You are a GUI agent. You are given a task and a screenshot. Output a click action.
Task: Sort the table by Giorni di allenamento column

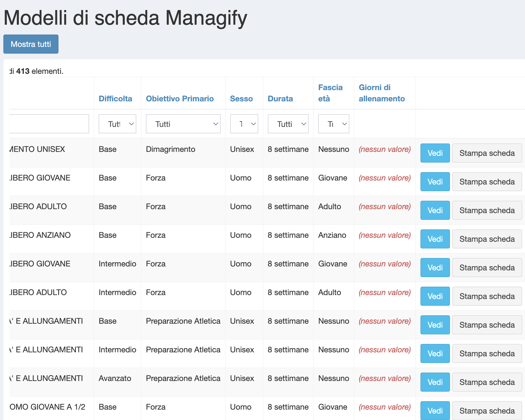[x=381, y=93]
